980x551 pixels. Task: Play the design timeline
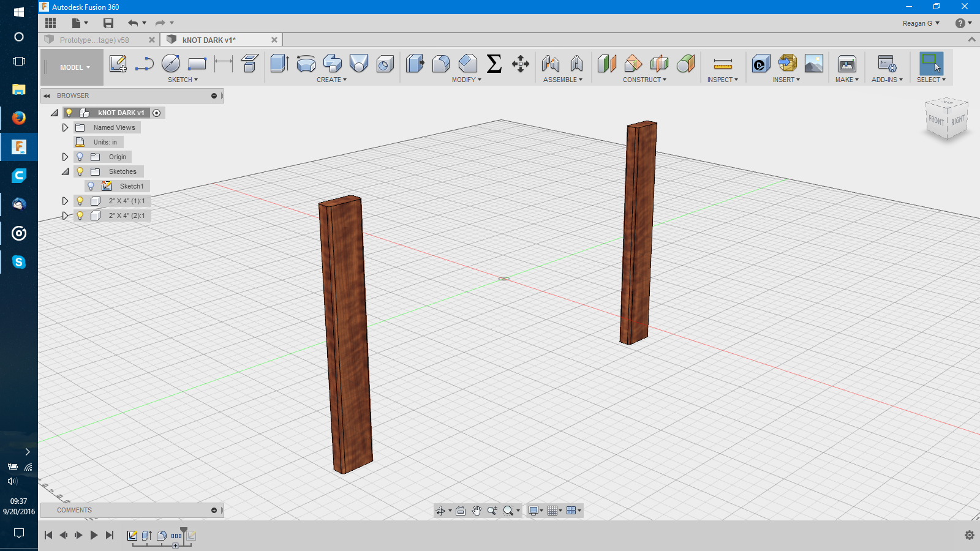point(94,535)
